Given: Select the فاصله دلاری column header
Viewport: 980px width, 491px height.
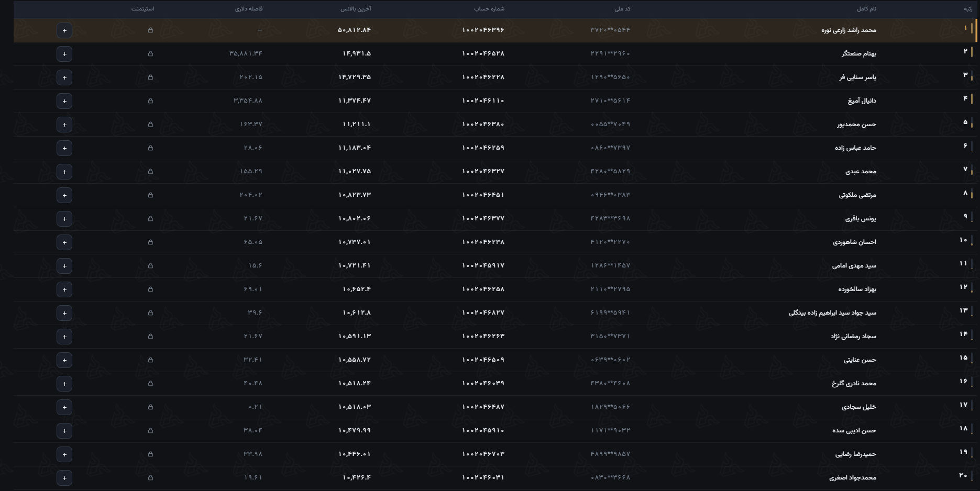Looking at the screenshot, I should pyautogui.click(x=249, y=9).
